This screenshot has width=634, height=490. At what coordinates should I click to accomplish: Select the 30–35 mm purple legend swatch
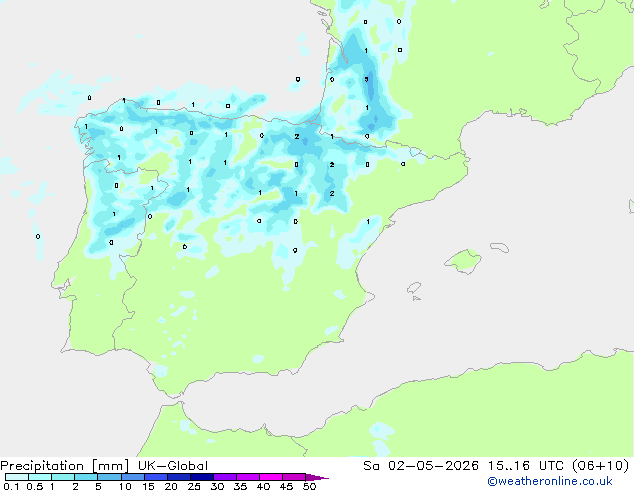(x=225, y=477)
